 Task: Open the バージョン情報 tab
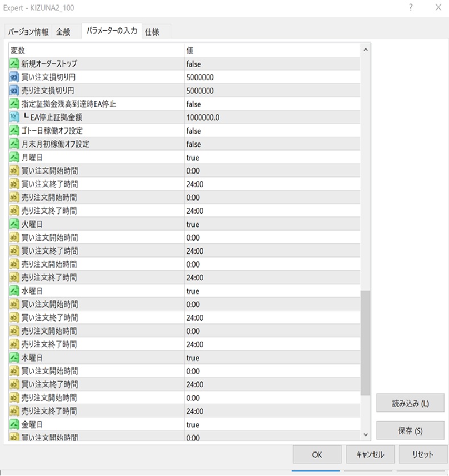click(28, 32)
